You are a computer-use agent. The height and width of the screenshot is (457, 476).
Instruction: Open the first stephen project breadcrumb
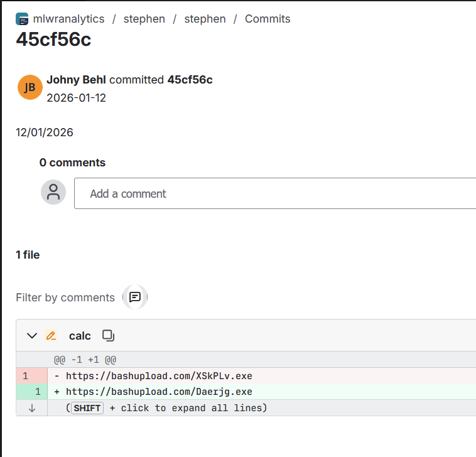coord(144,19)
